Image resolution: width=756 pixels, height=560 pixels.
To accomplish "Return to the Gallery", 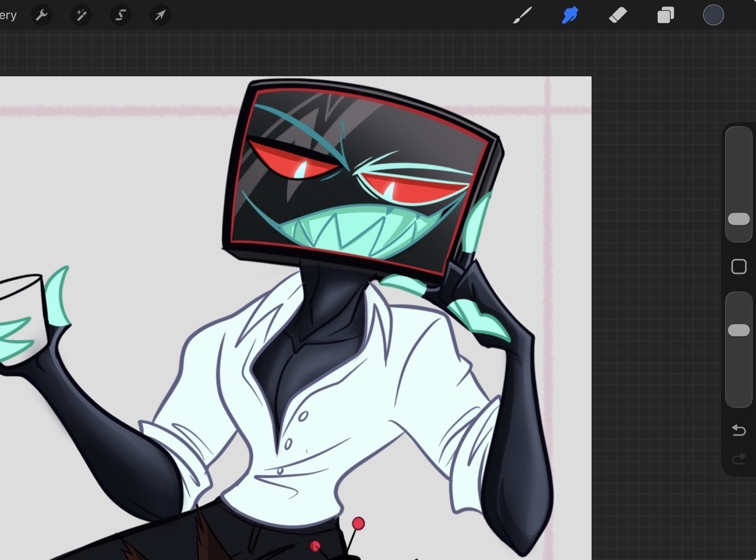I will (8, 15).
